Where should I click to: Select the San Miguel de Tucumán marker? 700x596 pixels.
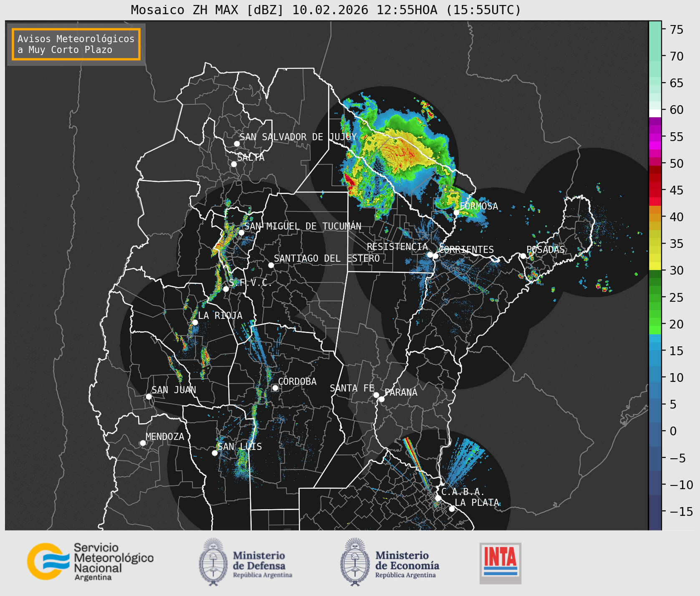coord(241,232)
